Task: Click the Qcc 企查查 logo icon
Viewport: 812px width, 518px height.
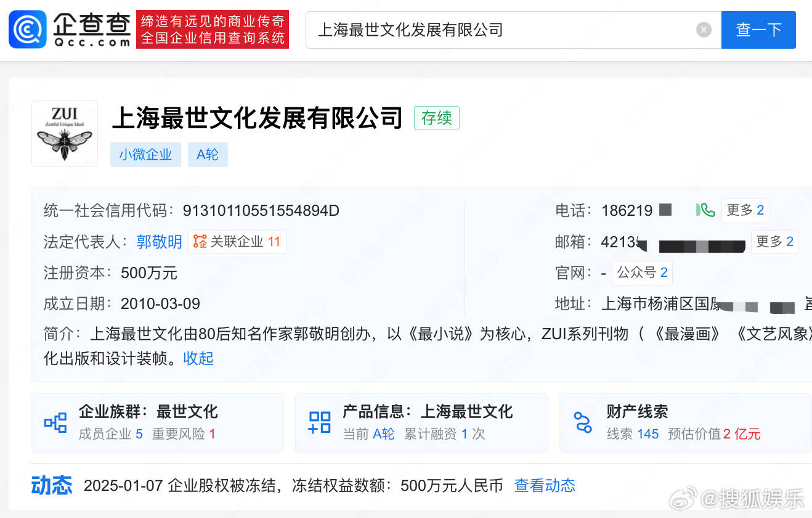Action: [28, 29]
